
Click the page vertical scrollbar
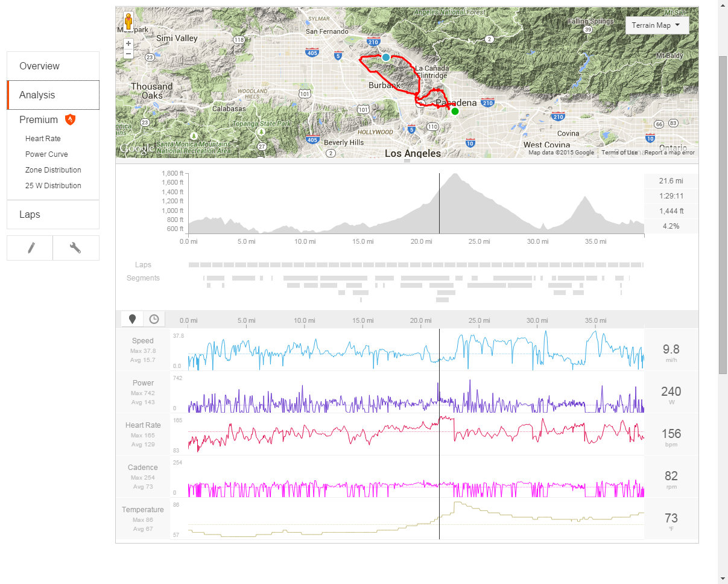click(x=723, y=211)
